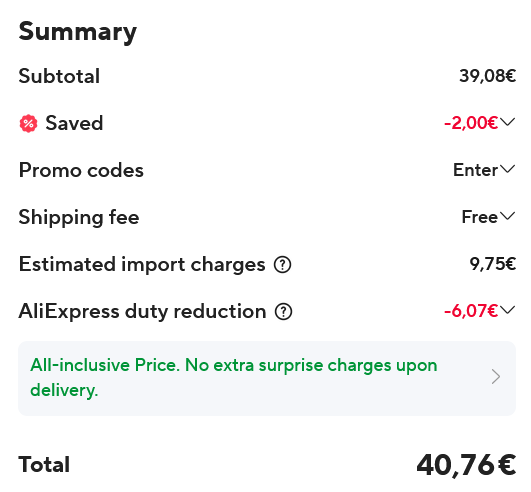Click Enter to add a promo code

[x=475, y=170]
